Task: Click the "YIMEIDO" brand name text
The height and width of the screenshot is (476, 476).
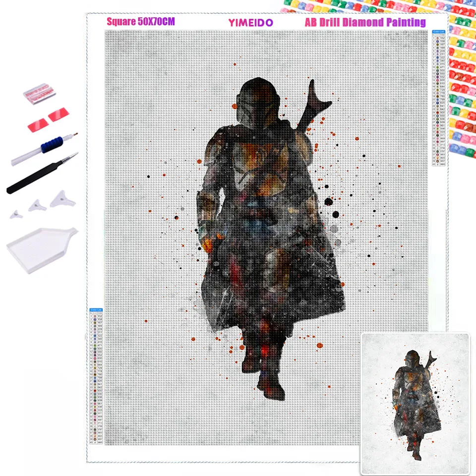Action: click(x=251, y=22)
